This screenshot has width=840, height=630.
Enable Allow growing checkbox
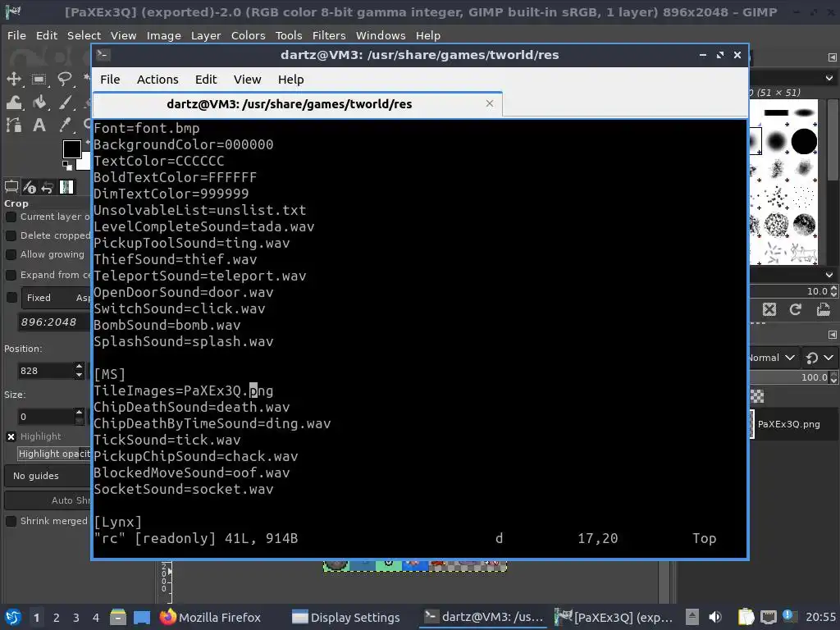11,254
